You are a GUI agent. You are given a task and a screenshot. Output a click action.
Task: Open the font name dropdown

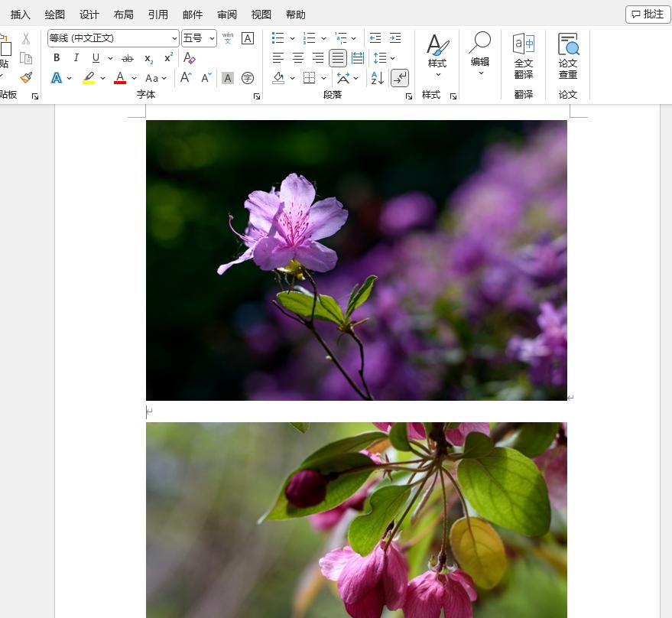[x=174, y=38]
